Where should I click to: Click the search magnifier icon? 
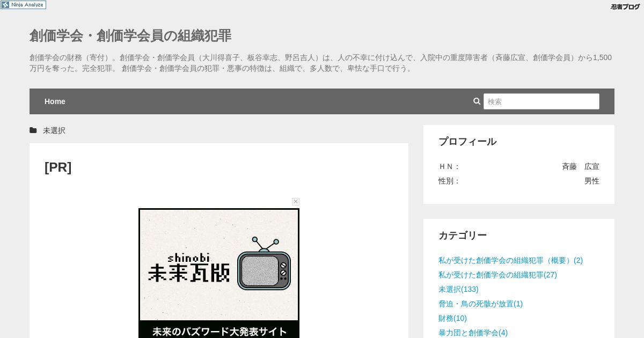(477, 101)
